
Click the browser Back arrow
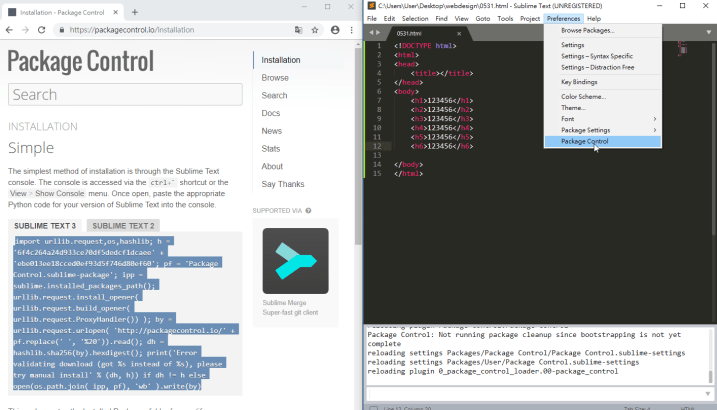coord(11,30)
